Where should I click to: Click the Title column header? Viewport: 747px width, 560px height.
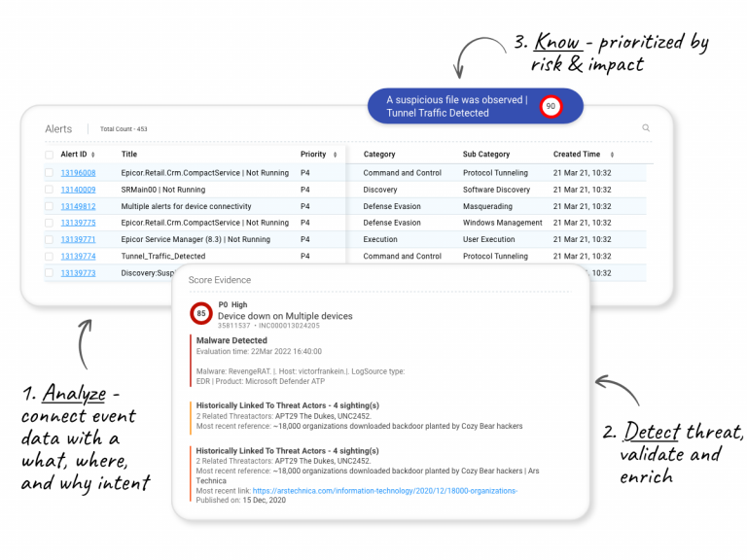[129, 155]
